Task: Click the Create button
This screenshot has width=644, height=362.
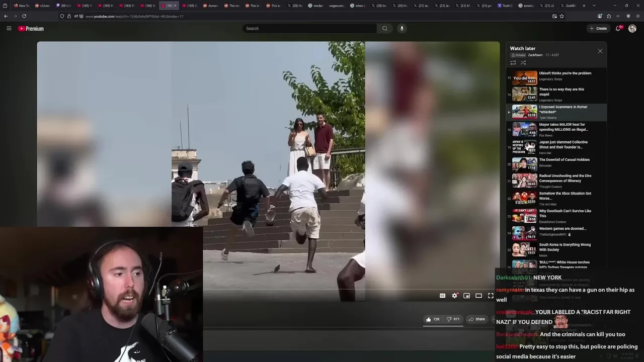Action: tap(598, 29)
